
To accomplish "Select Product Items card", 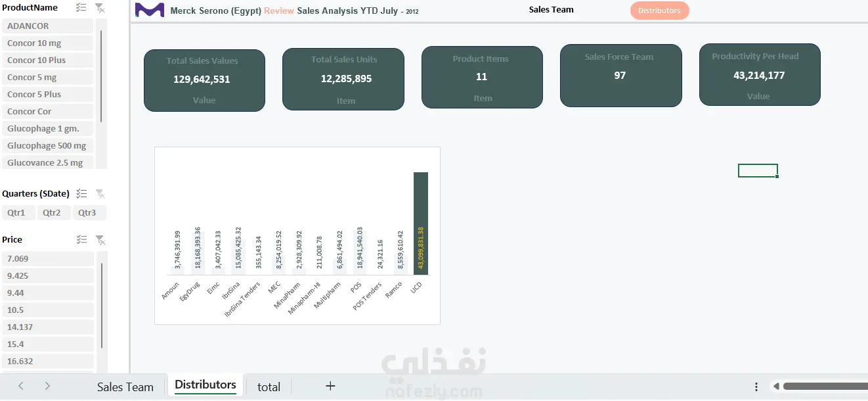I will pos(482,77).
